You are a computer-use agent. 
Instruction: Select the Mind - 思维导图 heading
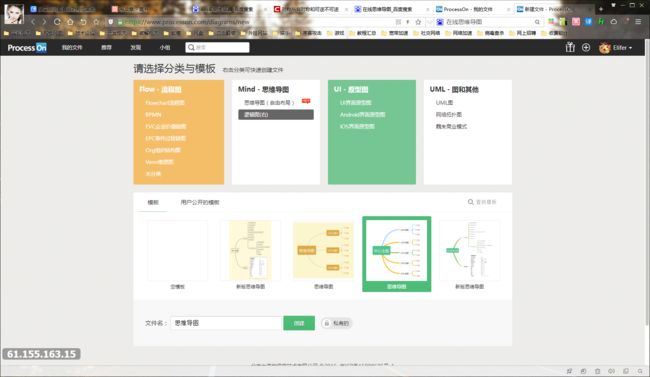[263, 89]
